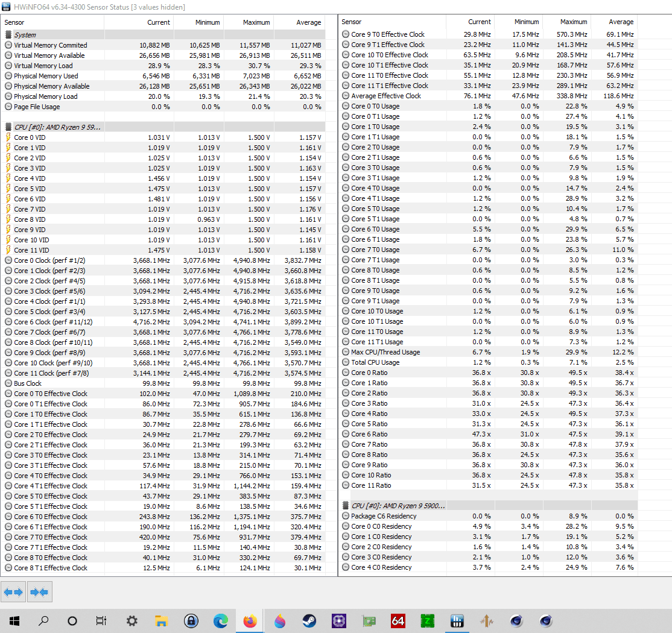Screen dimensions: 672x633
Task: Select the Core 3 T1 Effective Clock row
Action: pos(163,465)
